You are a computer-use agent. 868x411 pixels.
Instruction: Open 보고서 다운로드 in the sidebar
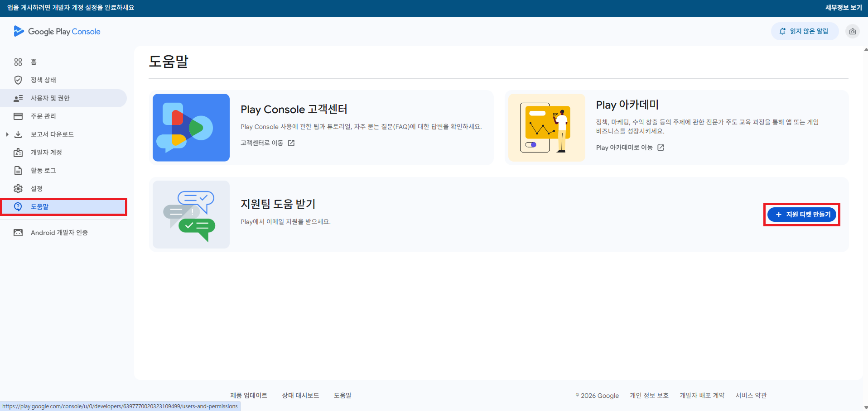[63, 134]
